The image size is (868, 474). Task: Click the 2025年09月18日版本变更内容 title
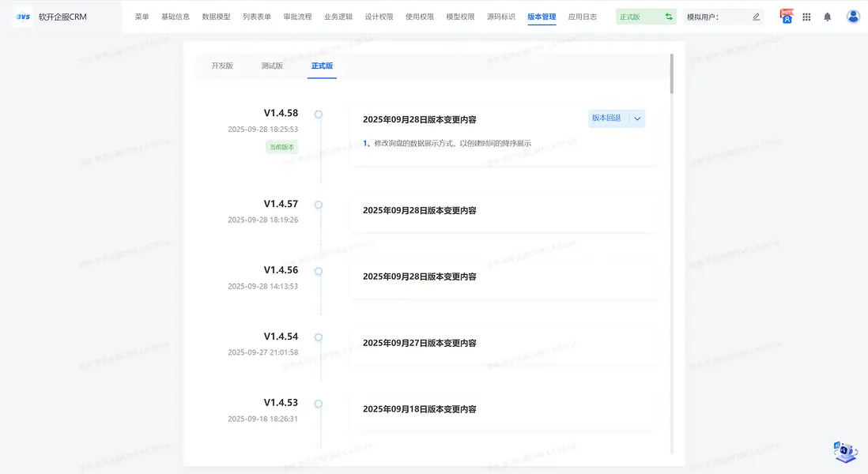click(x=420, y=409)
